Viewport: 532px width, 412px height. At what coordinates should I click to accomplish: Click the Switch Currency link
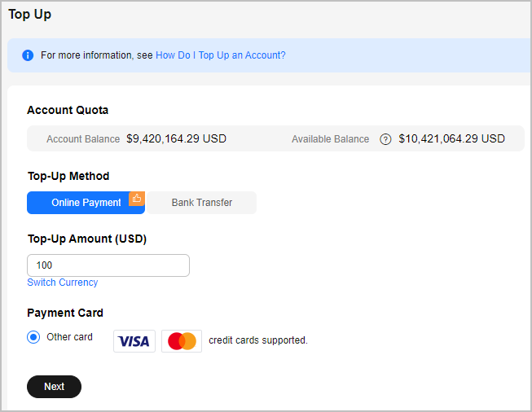click(63, 283)
